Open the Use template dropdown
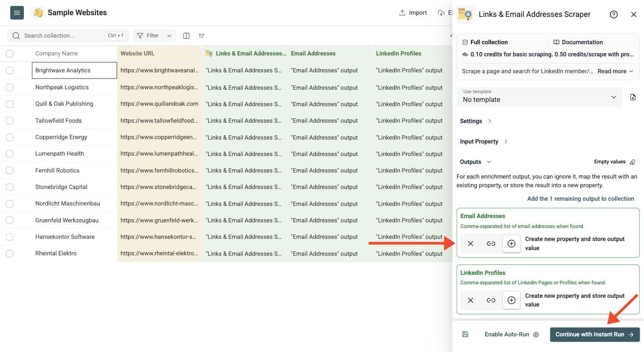Screen dimensions: 644x352 (539, 96)
